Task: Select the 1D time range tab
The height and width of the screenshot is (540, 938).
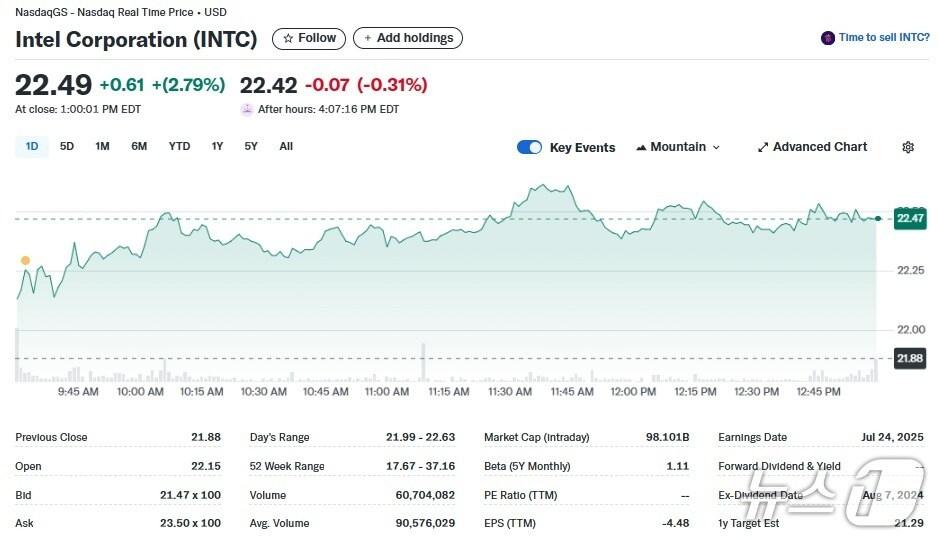Action: (x=32, y=146)
